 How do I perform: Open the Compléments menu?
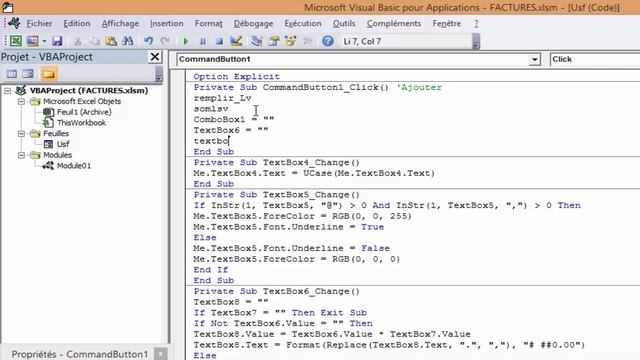click(393, 24)
